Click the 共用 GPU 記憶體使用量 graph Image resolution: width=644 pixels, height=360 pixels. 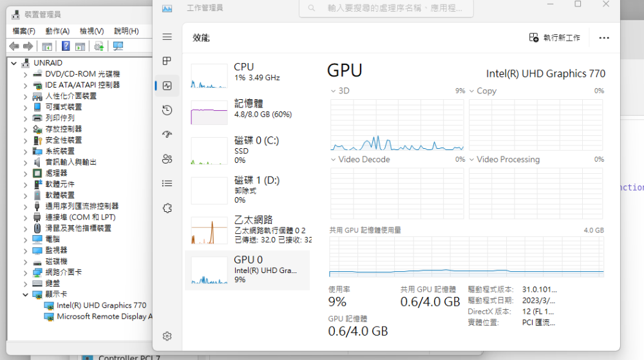(466, 256)
